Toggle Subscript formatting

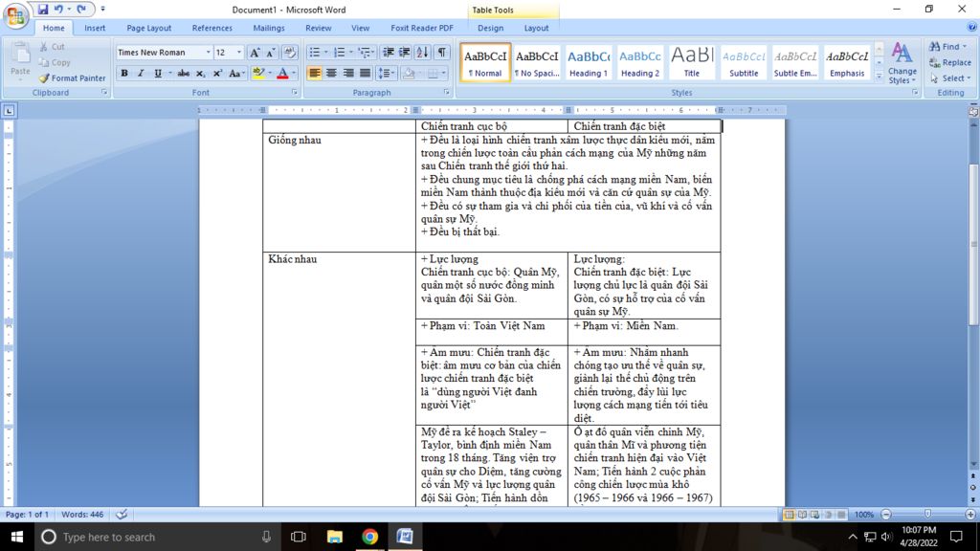pyautogui.click(x=201, y=73)
